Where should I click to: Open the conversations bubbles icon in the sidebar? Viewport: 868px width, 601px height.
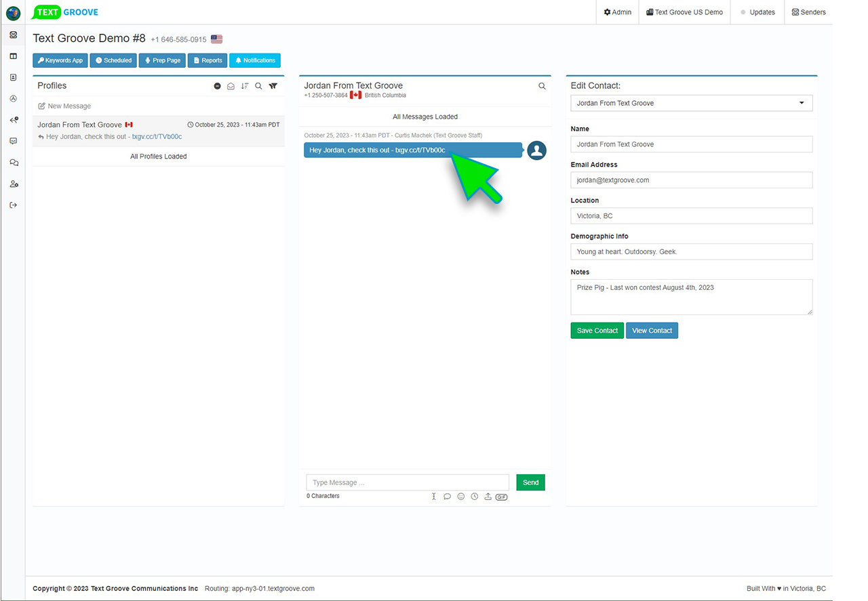tap(13, 163)
